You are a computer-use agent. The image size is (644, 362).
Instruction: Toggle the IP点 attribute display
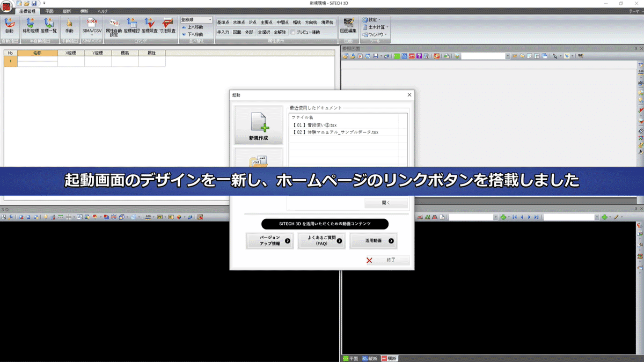click(253, 23)
